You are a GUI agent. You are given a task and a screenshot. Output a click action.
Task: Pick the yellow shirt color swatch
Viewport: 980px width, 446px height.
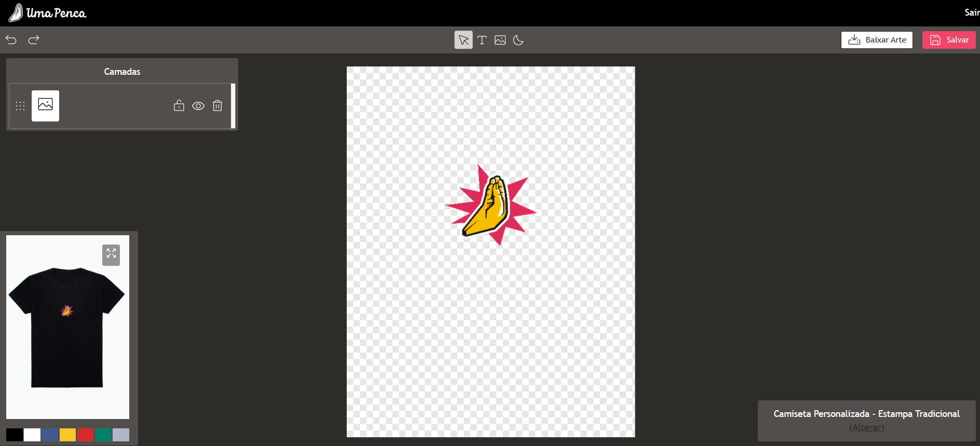(x=67, y=435)
